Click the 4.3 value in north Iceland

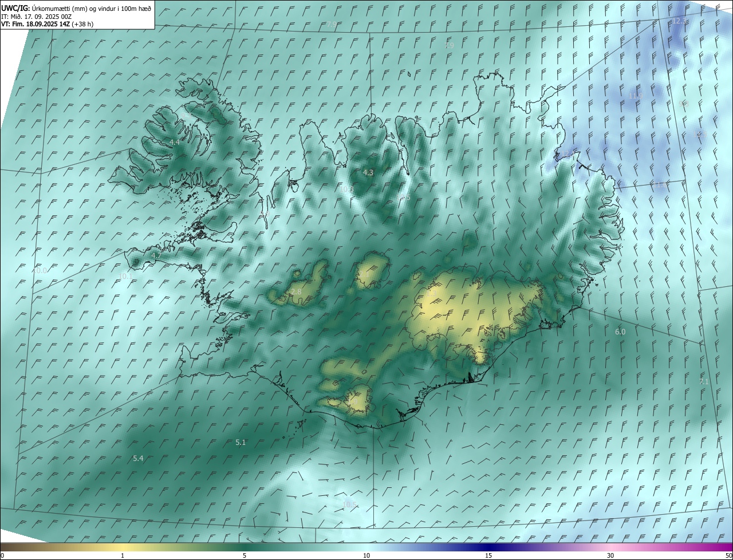click(x=368, y=172)
